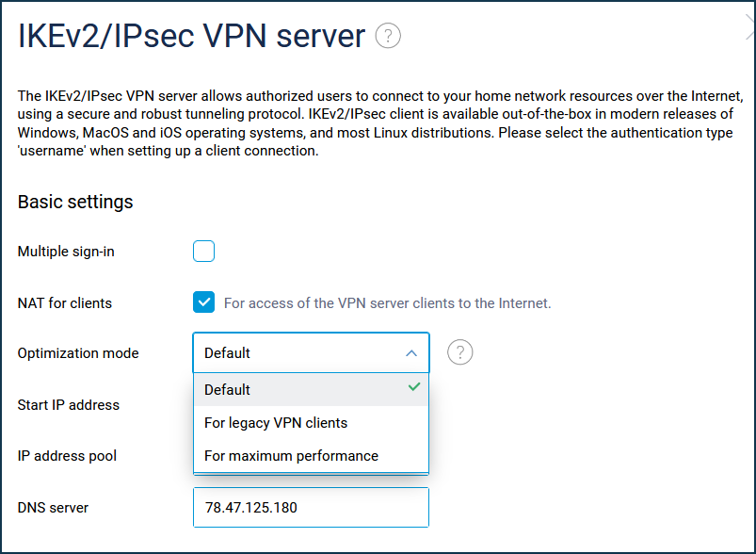Click the Basic settings heading

[x=75, y=202]
